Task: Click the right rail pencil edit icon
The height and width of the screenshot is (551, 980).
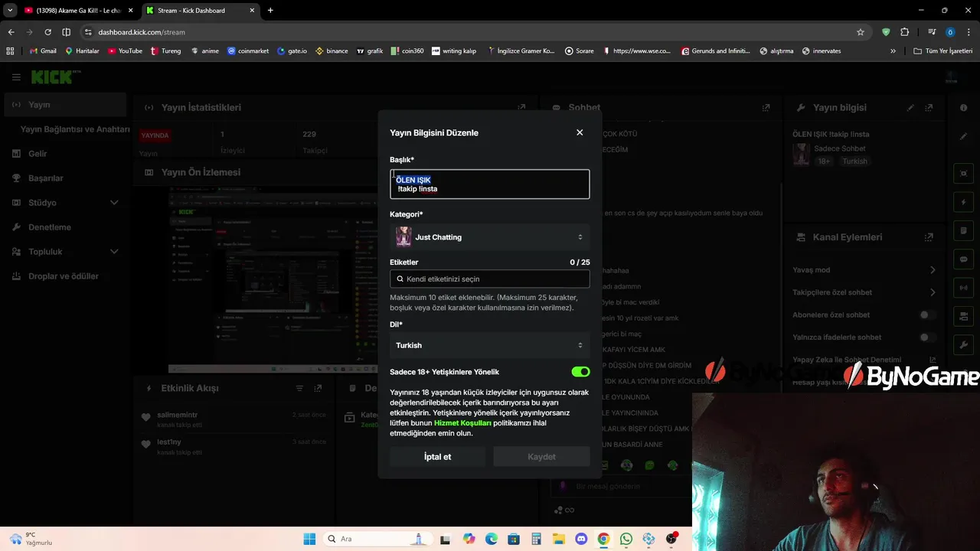Action: (964, 136)
